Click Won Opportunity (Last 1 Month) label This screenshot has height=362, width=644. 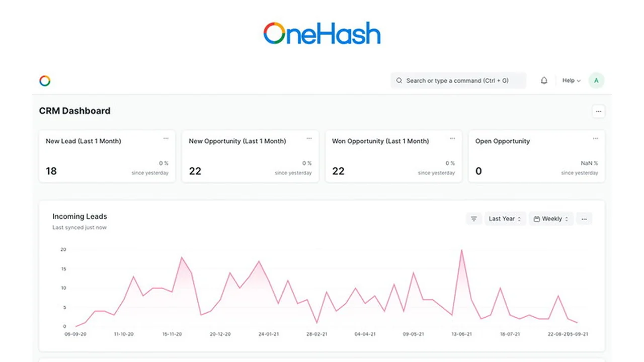point(380,141)
